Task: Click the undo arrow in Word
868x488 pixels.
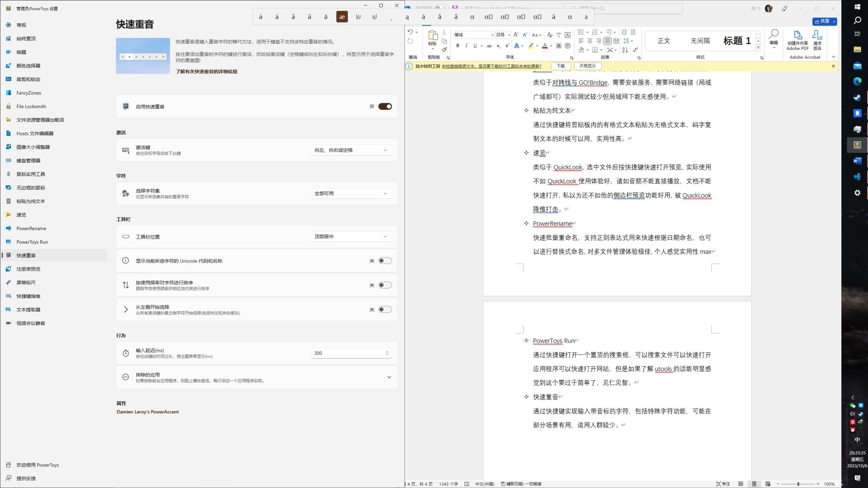Action: click(x=410, y=32)
